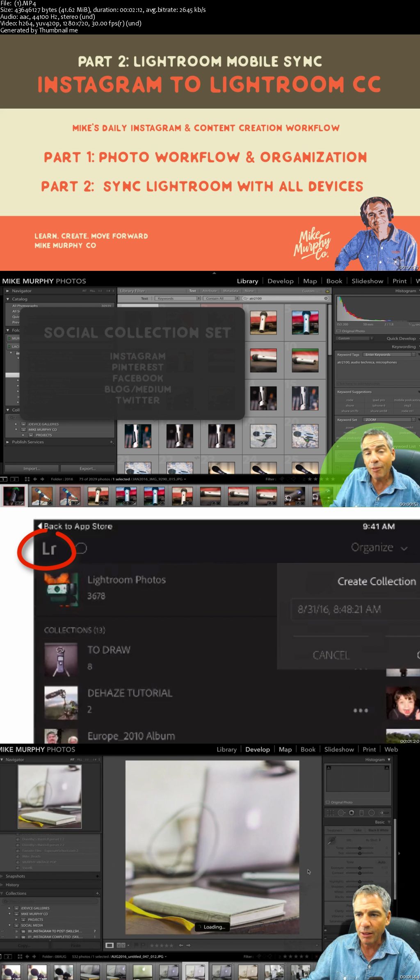This screenshot has width=420, height=980.
Task: Click the next photo arrow in the Develop toolbar
Action: coord(188,945)
